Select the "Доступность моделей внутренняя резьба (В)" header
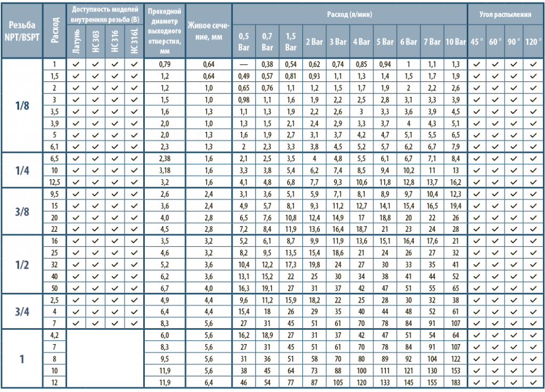Image resolution: width=545 pixels, height=392 pixels. tap(105, 14)
